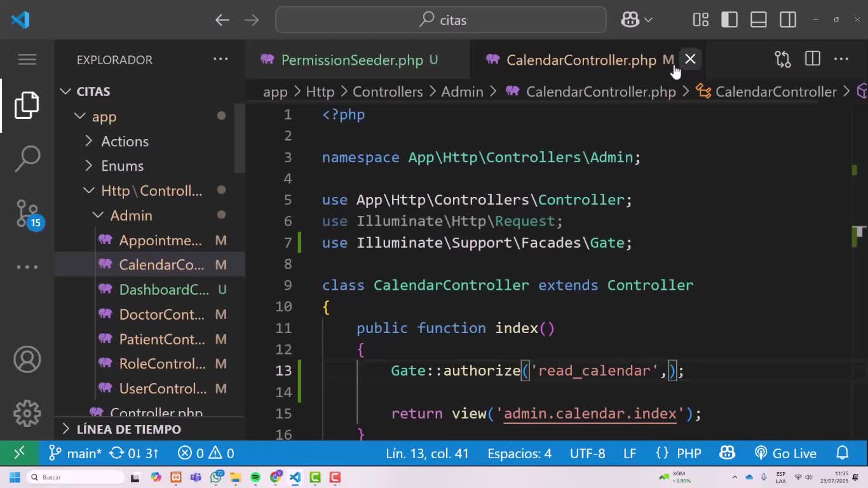Change end of line 'LF'
Image resolution: width=868 pixels, height=488 pixels.
coord(630,453)
